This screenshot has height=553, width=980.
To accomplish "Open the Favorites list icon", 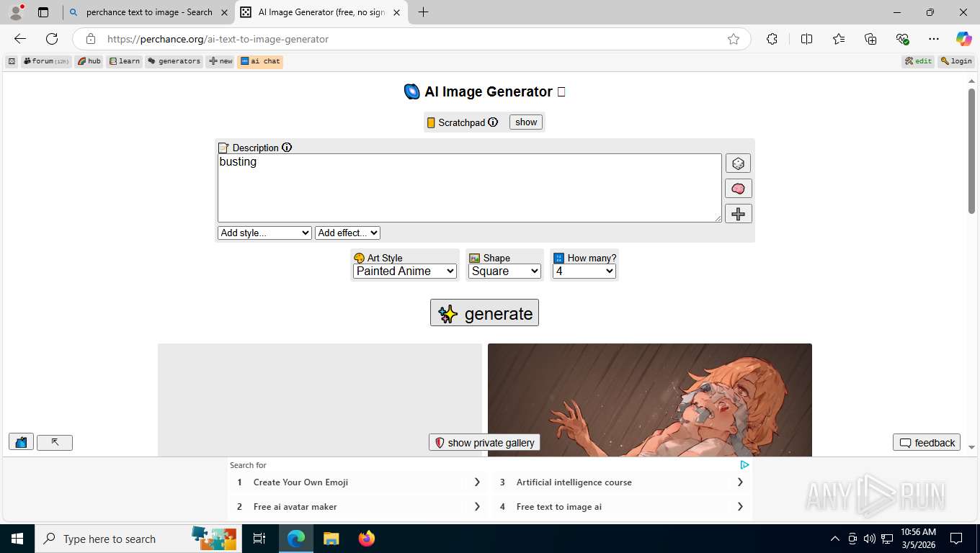I will 839,39.
